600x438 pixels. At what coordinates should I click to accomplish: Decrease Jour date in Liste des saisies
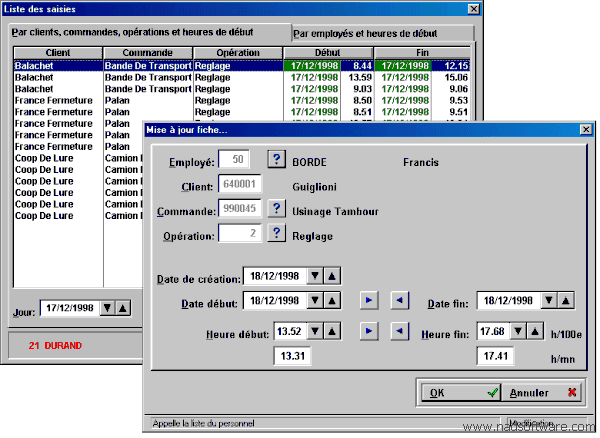click(108, 308)
